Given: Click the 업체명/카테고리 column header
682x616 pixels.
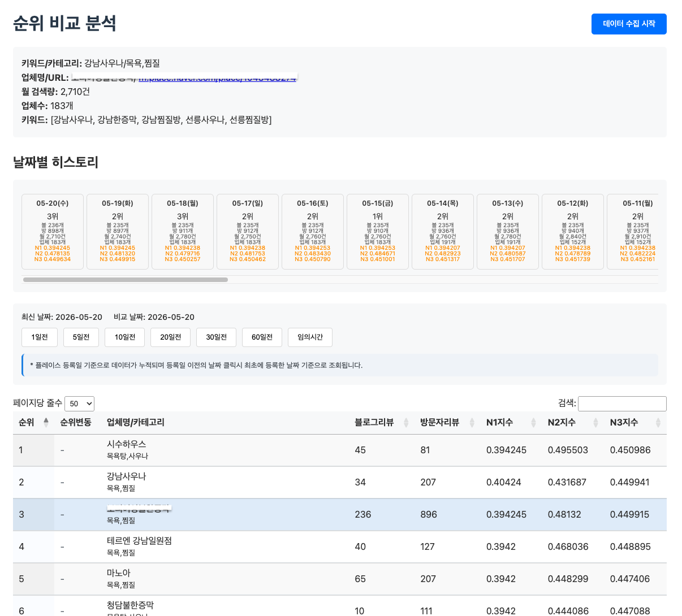Looking at the screenshot, I should point(136,423).
